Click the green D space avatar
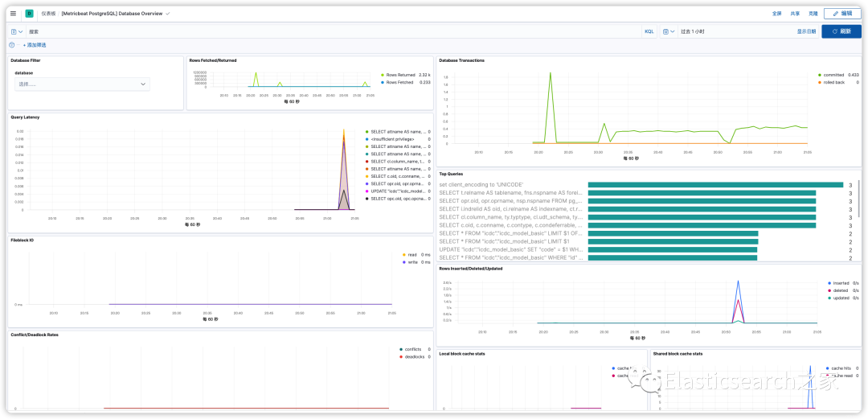The width and height of the screenshot is (868, 419). point(30,14)
